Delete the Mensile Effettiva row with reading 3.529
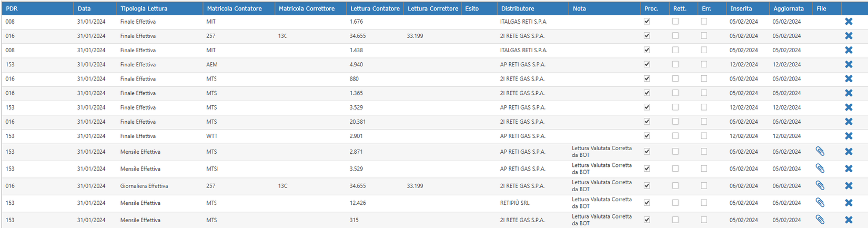Screen dimensions: 868x228 click(x=849, y=168)
